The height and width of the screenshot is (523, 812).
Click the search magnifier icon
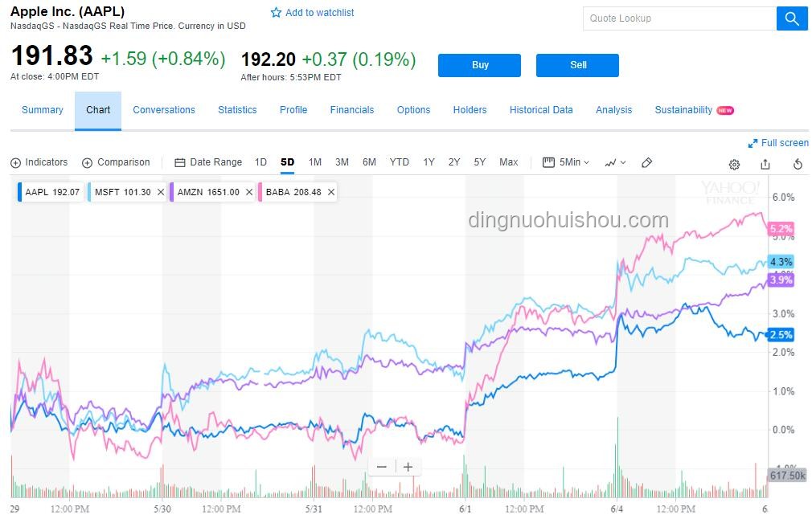coord(792,18)
